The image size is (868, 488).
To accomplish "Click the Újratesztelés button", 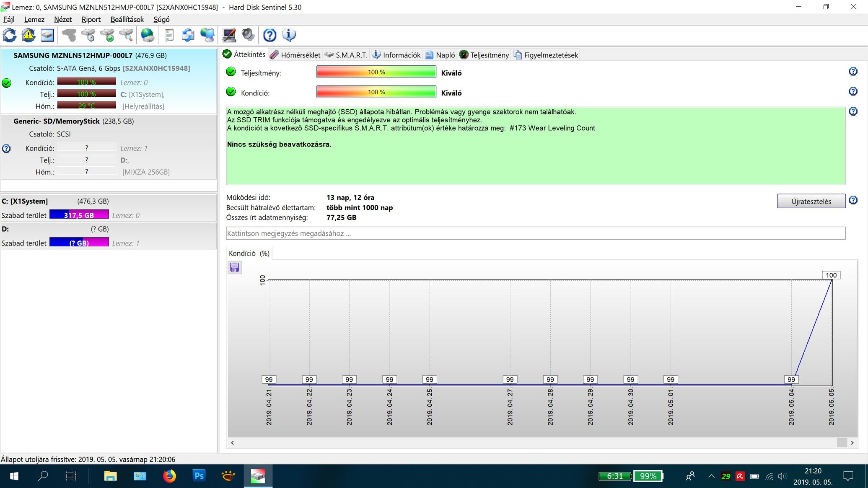I will [x=811, y=201].
